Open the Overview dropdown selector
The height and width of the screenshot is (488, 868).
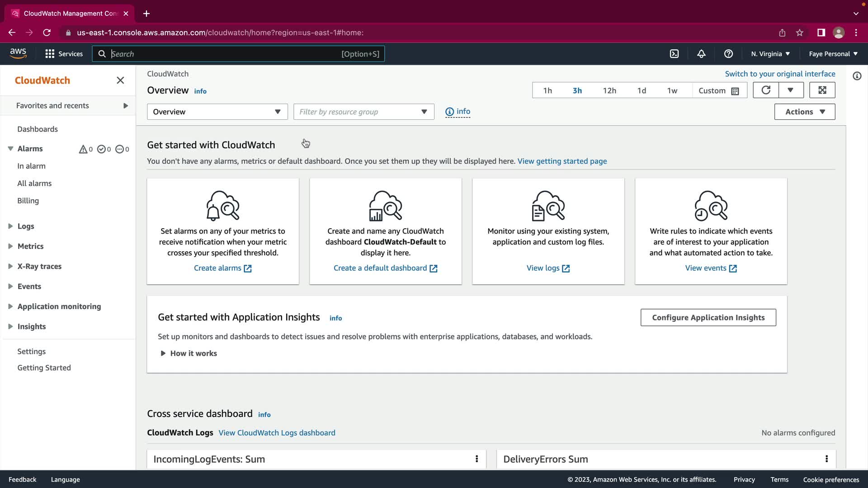pos(217,112)
